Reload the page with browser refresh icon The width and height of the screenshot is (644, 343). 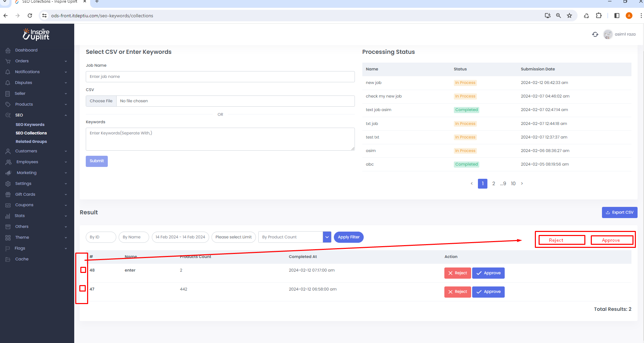pos(30,16)
